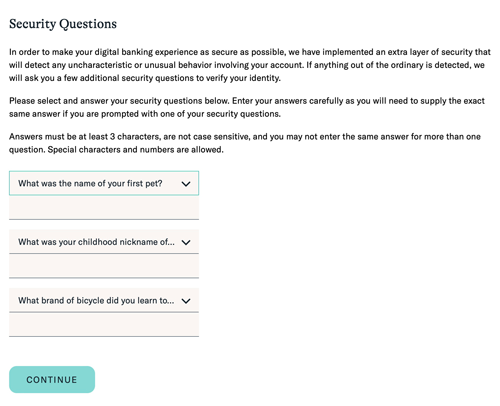Open the 'What brand of bicycle did you learn to...' dropdown
Screen dimensions: 500x406
104,300
